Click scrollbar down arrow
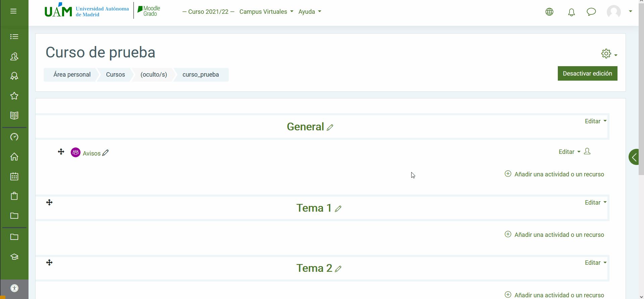The width and height of the screenshot is (644, 299). pos(641,297)
